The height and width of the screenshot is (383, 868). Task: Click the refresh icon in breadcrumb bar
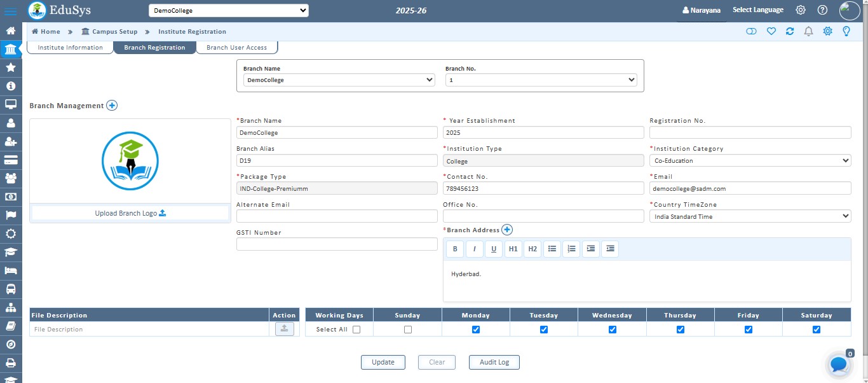click(x=790, y=31)
